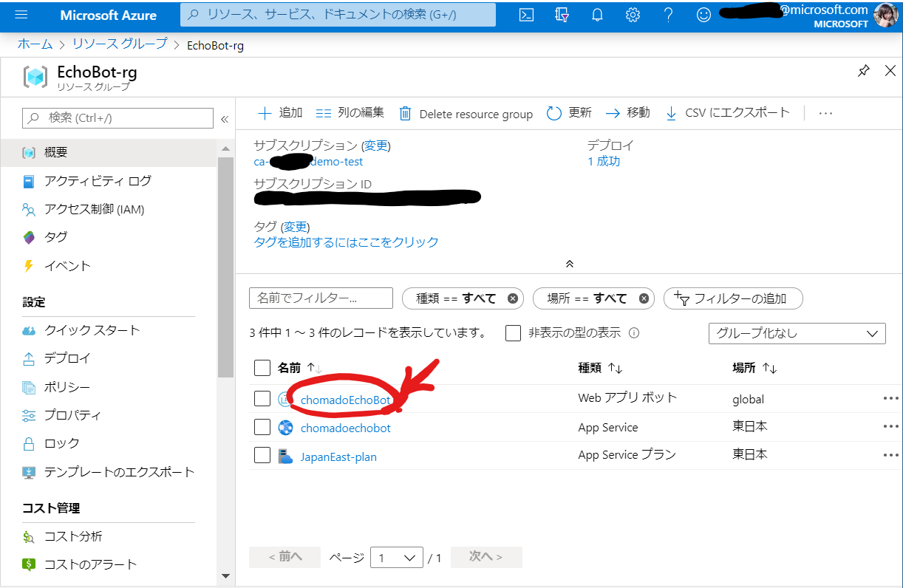Remove the 種類 == すべて filter
Image resolution: width=903 pixels, height=588 pixels.
coord(513,298)
